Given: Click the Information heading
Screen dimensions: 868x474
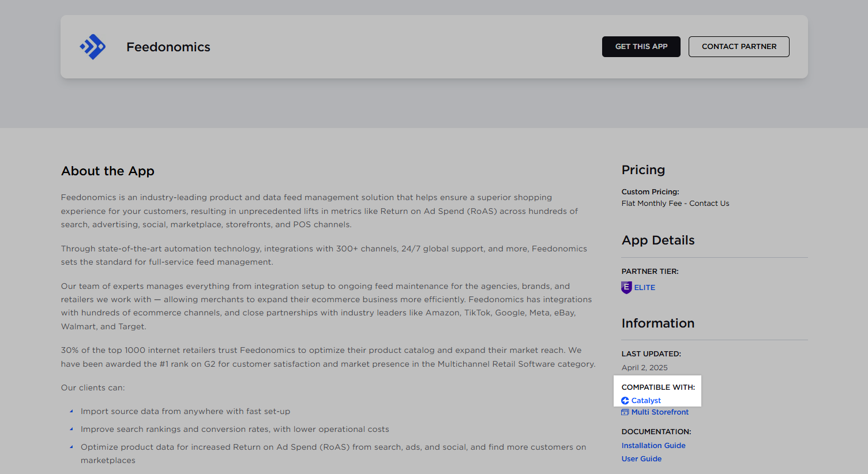Looking at the screenshot, I should pyautogui.click(x=658, y=323).
